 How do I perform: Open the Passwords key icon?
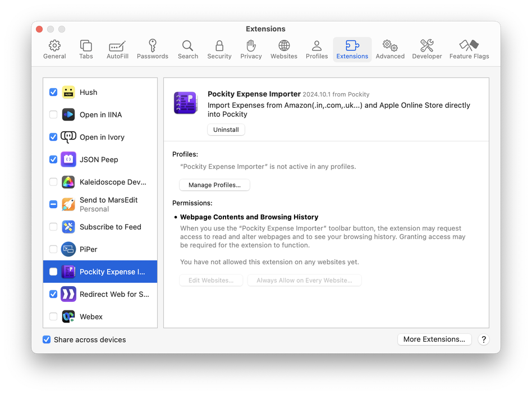click(x=152, y=45)
